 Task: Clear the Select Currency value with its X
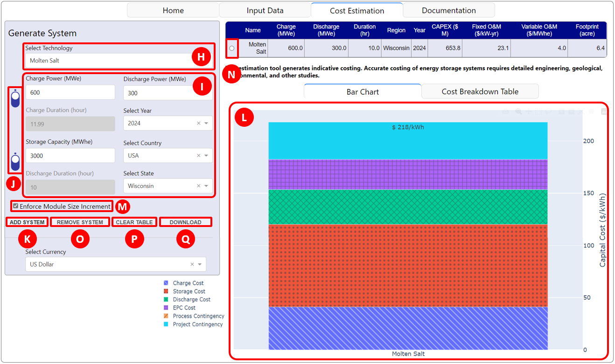[192, 265]
